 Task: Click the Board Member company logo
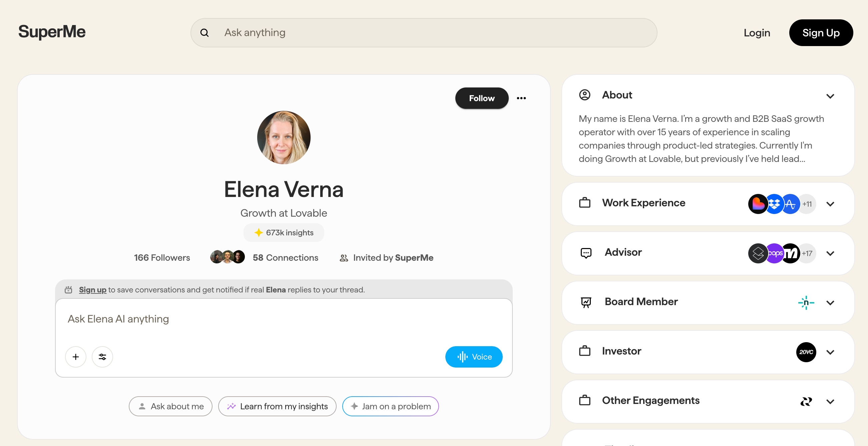tap(806, 302)
